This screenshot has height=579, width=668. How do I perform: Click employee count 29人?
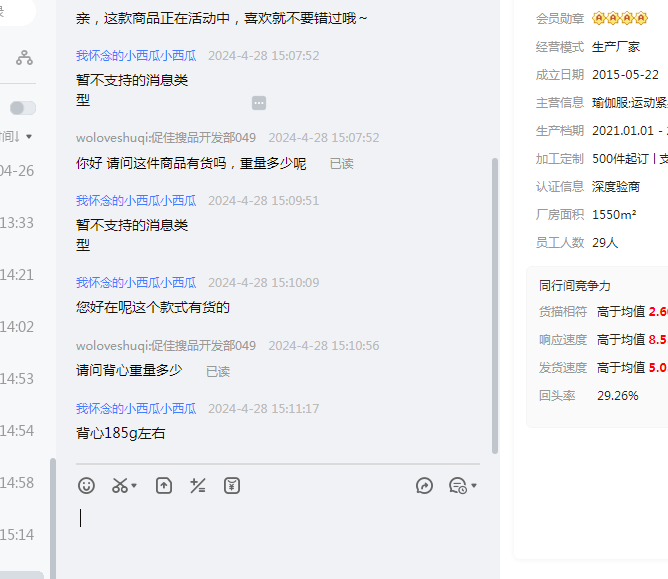point(605,242)
